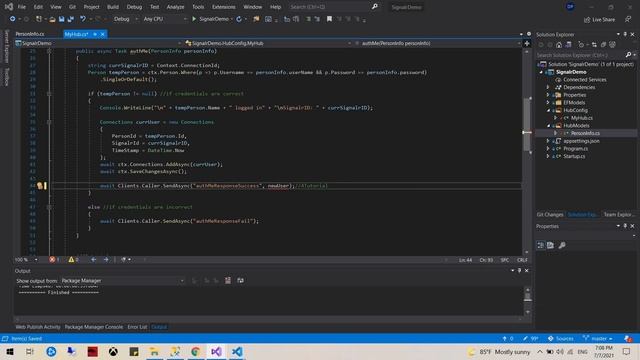640x360 pixels.
Task: Open the SignalrDemo.HubConfig.MyHub class dropdown
Action: pos(268,43)
